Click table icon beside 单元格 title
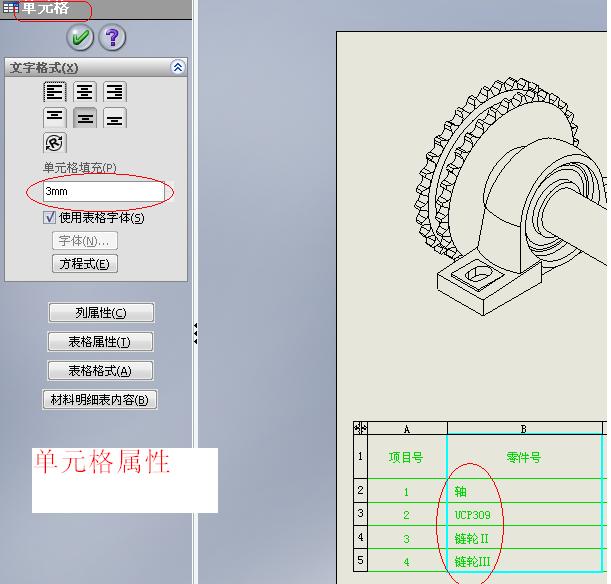The width and height of the screenshot is (611, 584). (10, 7)
